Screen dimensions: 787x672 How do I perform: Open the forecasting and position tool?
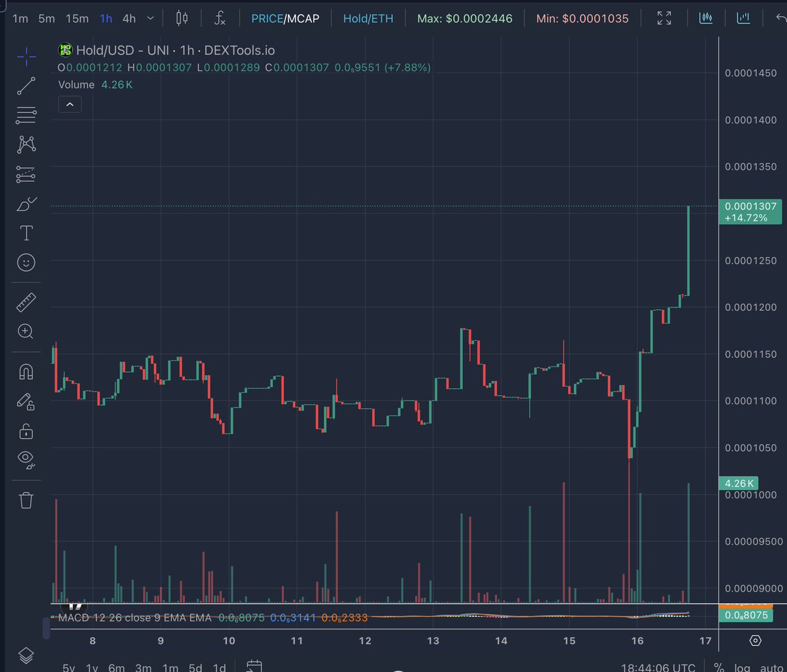[26, 174]
